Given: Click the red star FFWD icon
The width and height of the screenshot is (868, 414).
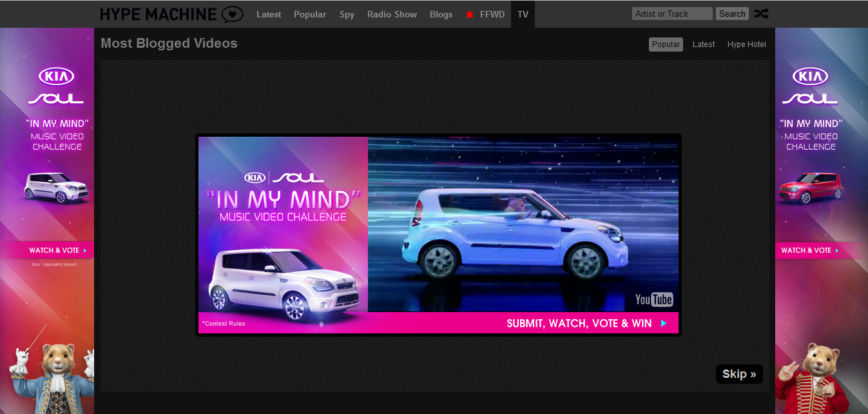Looking at the screenshot, I should 470,14.
